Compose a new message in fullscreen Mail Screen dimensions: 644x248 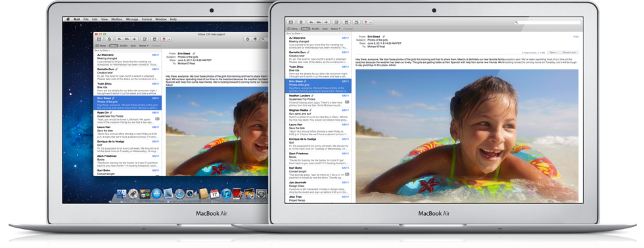click(x=336, y=22)
